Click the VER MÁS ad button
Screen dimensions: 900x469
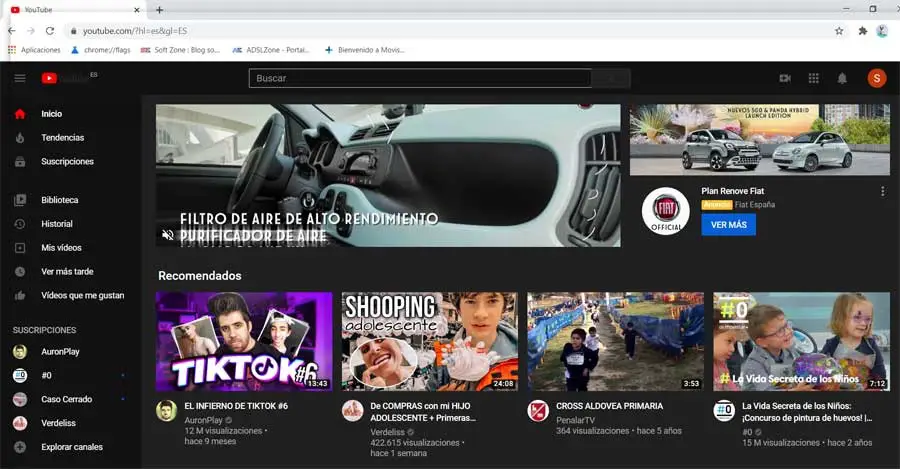[x=728, y=224]
